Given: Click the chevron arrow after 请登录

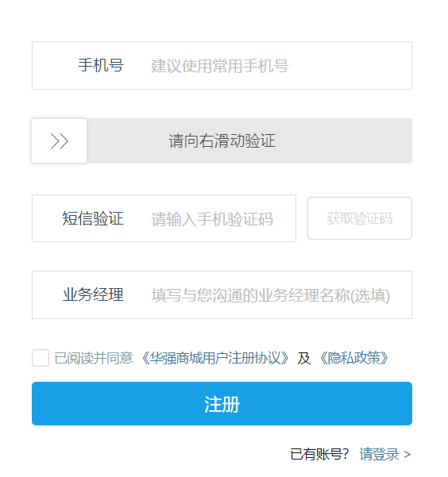Looking at the screenshot, I should coord(407,455).
